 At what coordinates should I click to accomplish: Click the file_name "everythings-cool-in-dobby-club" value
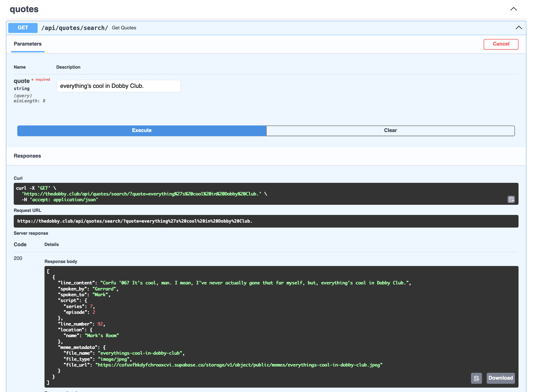tap(140, 353)
